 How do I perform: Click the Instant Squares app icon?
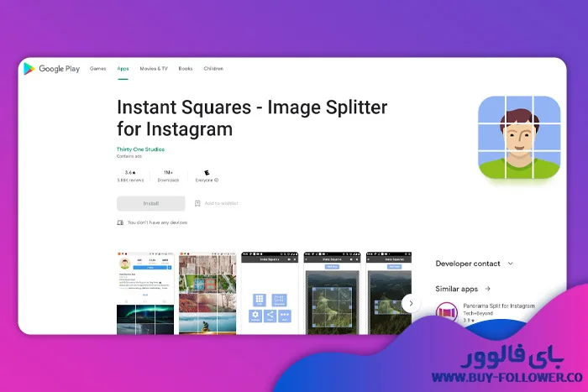(x=519, y=137)
